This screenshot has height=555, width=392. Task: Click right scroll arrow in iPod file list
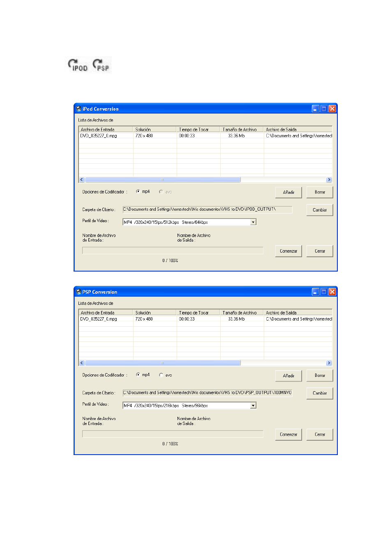click(x=329, y=180)
